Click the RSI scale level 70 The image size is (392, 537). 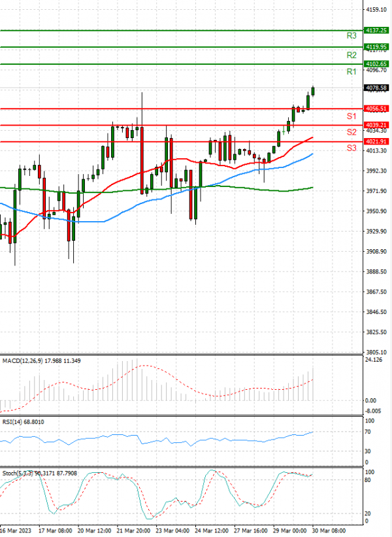coord(368,432)
